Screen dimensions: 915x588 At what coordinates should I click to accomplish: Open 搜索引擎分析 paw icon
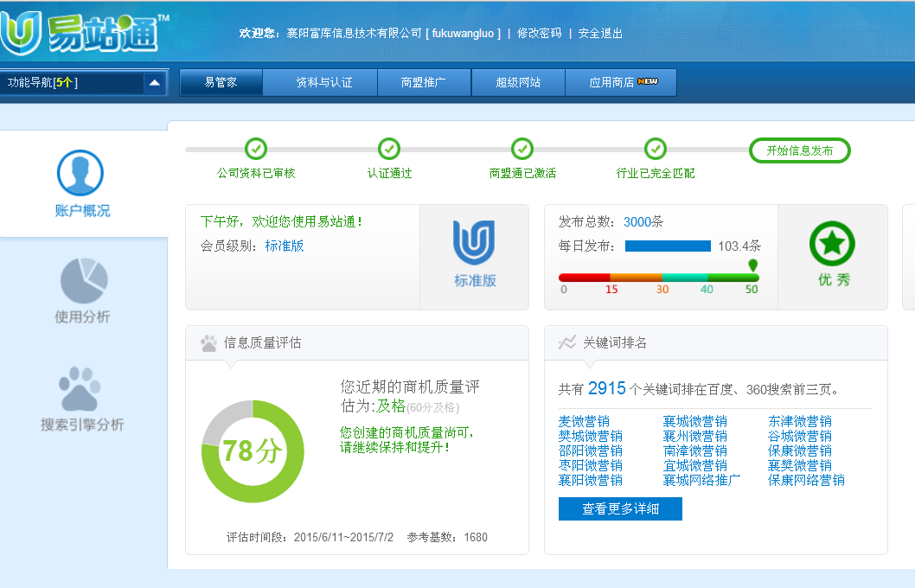(80, 388)
